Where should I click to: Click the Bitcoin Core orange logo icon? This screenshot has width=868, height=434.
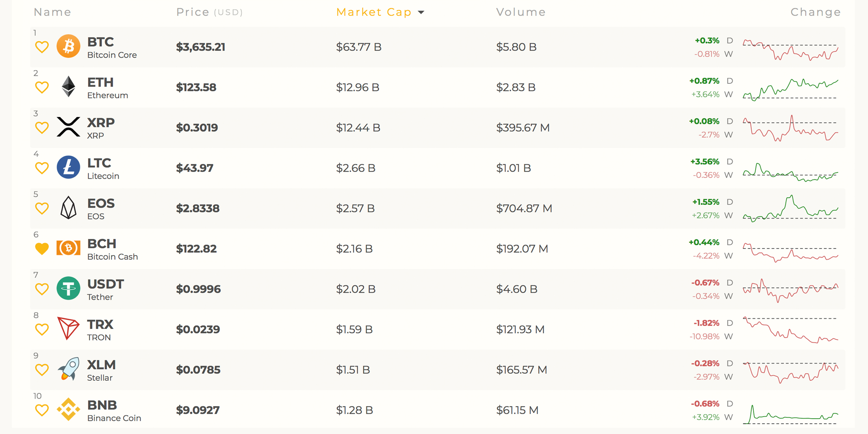coord(68,46)
